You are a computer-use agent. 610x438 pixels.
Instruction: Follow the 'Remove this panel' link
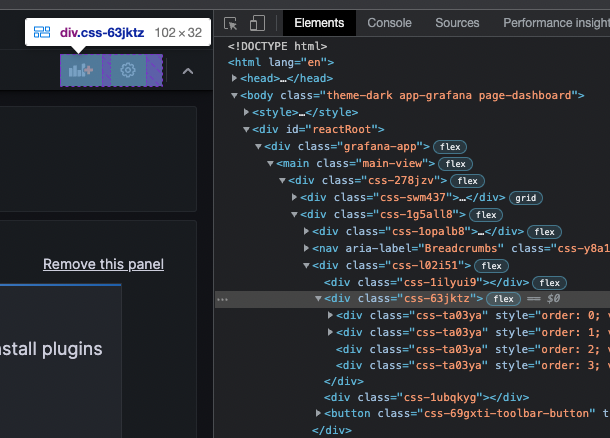[x=103, y=264]
